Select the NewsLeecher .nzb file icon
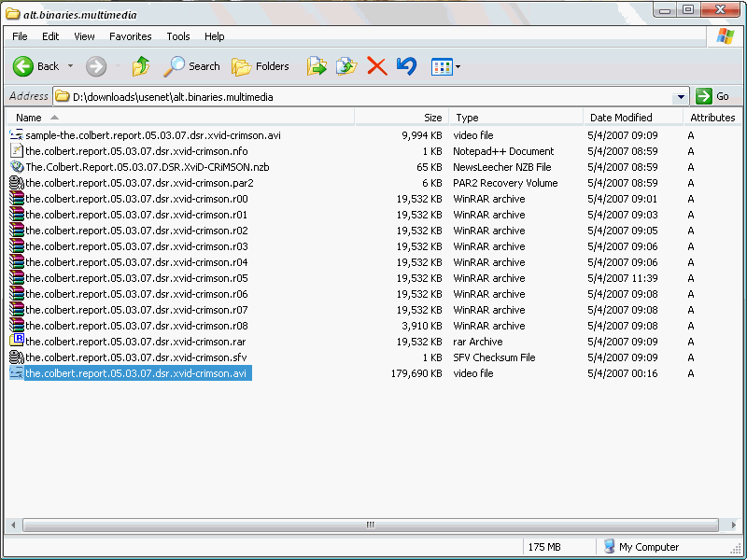 (17, 167)
